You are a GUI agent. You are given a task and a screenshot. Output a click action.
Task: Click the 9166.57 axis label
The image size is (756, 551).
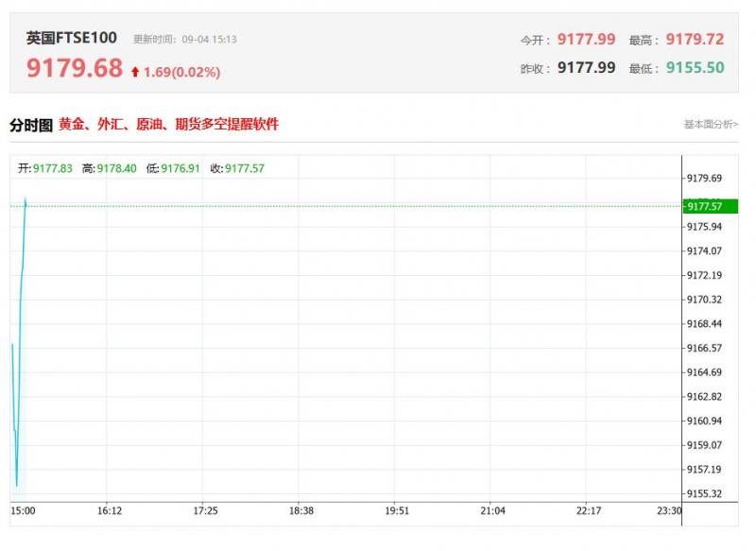[x=704, y=348]
